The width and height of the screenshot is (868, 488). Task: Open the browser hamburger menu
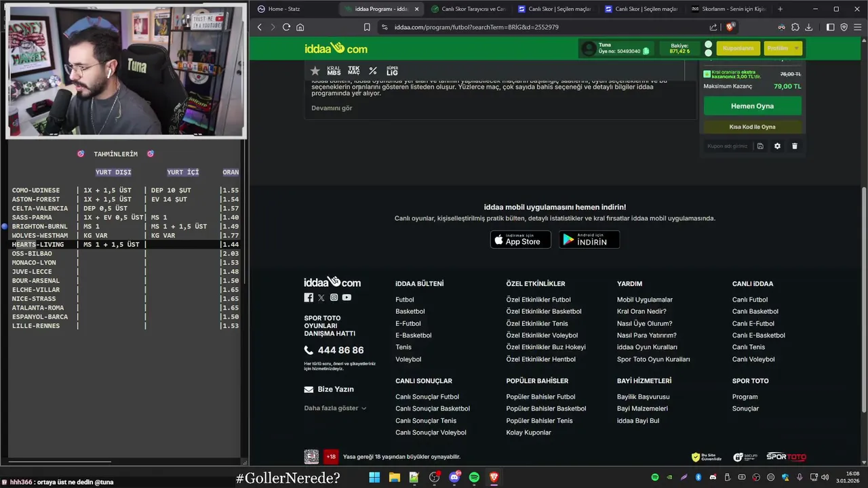(857, 27)
